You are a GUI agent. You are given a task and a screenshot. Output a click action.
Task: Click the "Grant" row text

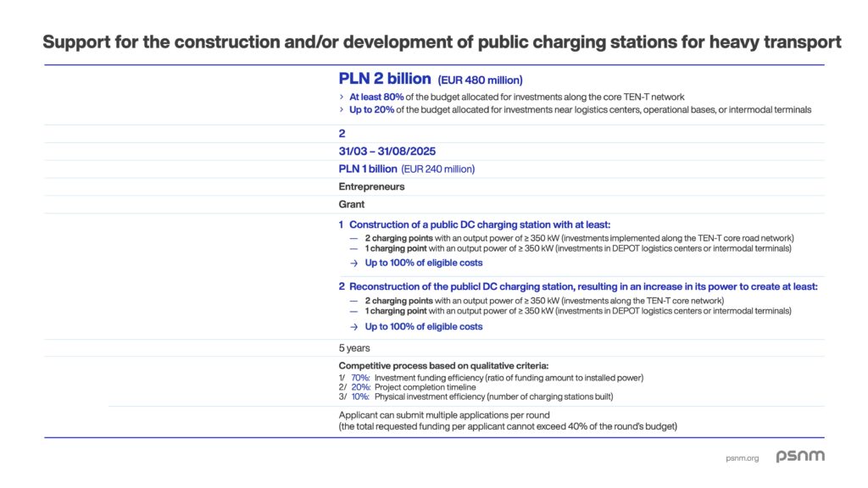click(352, 204)
